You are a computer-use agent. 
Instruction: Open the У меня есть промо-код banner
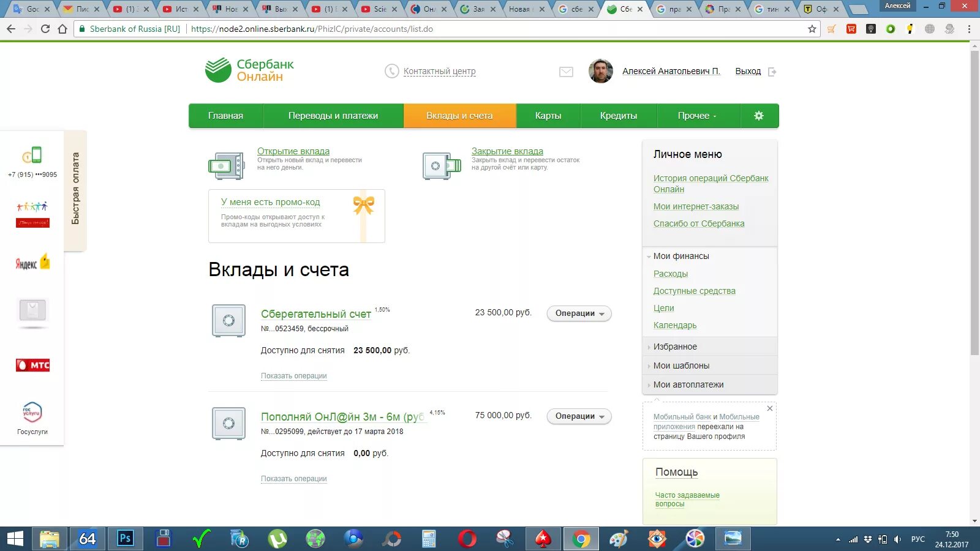click(x=296, y=216)
